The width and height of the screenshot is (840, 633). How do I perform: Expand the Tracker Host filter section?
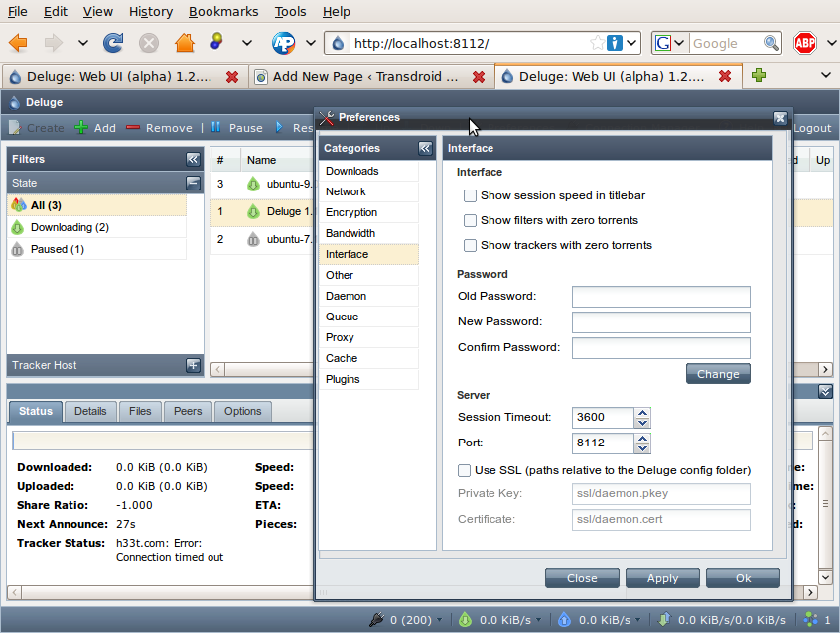pyautogui.click(x=193, y=365)
